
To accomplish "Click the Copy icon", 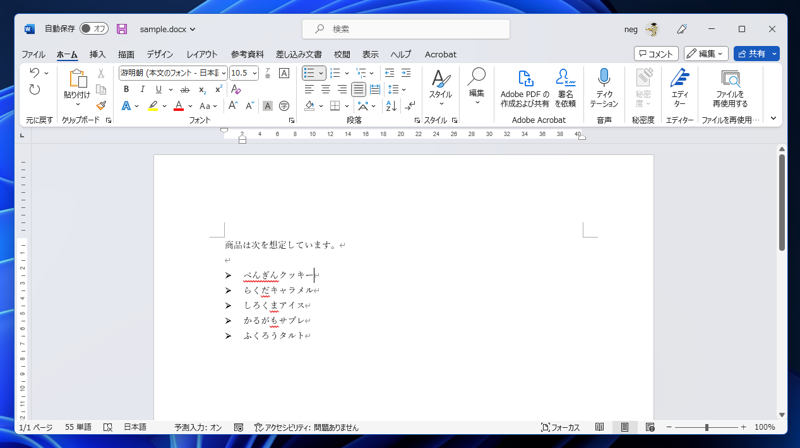I will click(x=101, y=90).
